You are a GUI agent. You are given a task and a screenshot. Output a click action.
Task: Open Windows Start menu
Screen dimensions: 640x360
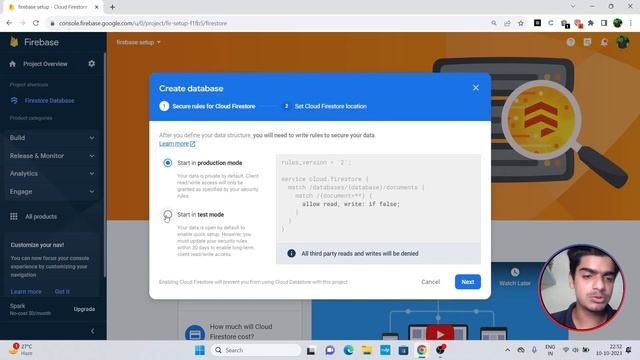coord(200,350)
